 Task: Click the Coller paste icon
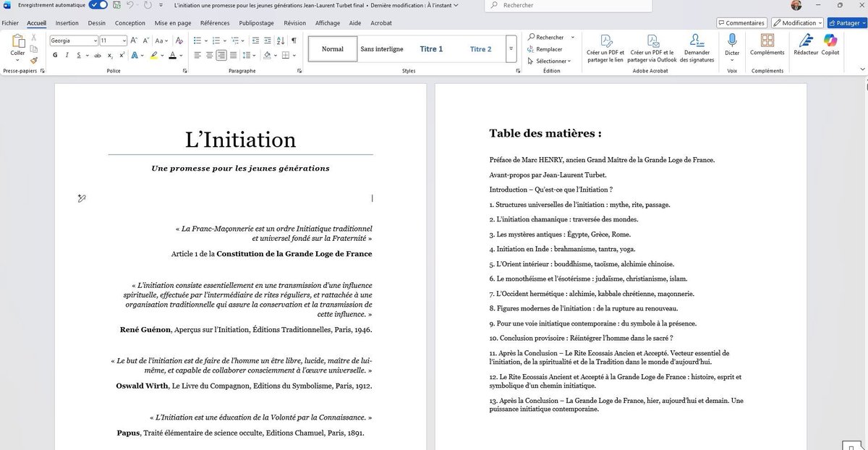17,43
